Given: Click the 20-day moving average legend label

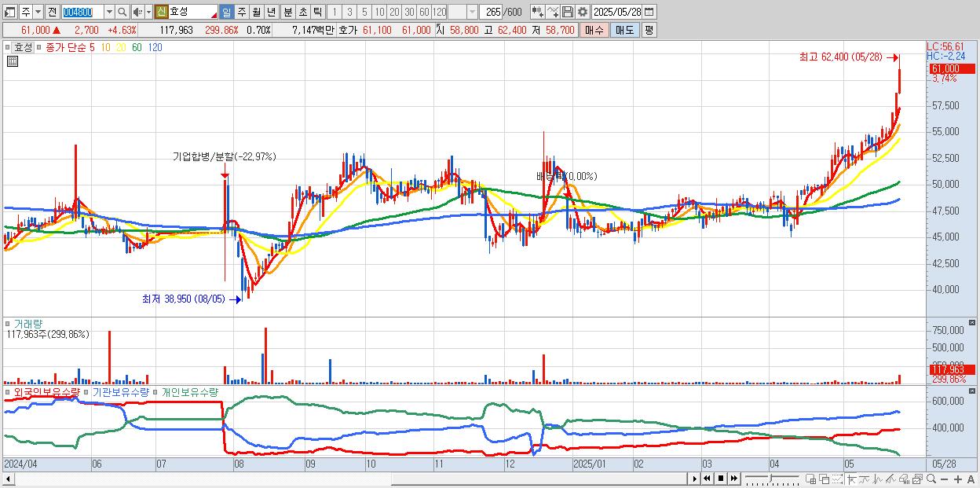Looking at the screenshot, I should click(121, 47).
